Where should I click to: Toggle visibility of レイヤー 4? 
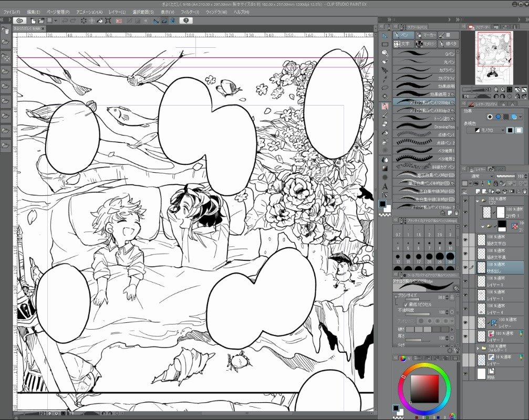(x=465, y=309)
